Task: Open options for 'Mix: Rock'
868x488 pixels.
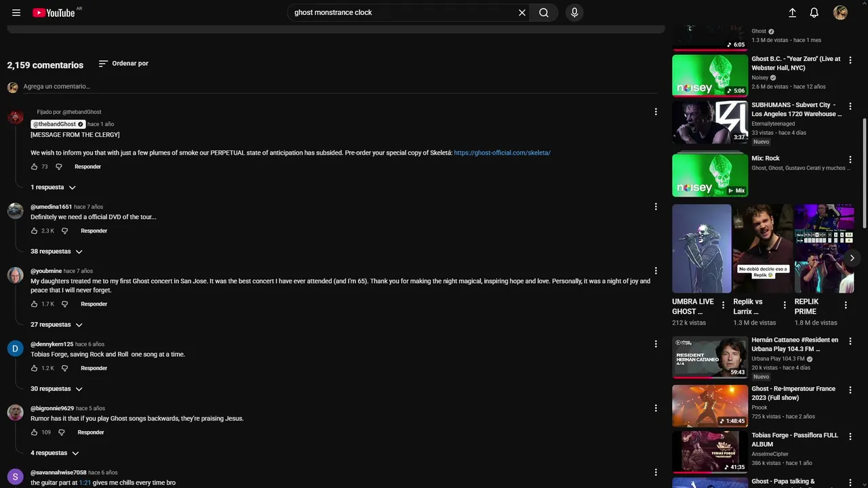Action: pyautogui.click(x=850, y=160)
